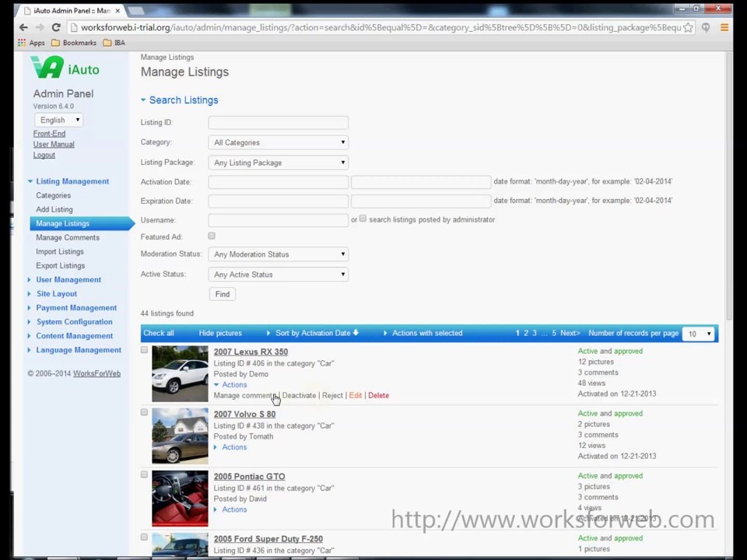Viewport: 747px width, 560px height.
Task: Click the Find button
Action: [x=223, y=294]
